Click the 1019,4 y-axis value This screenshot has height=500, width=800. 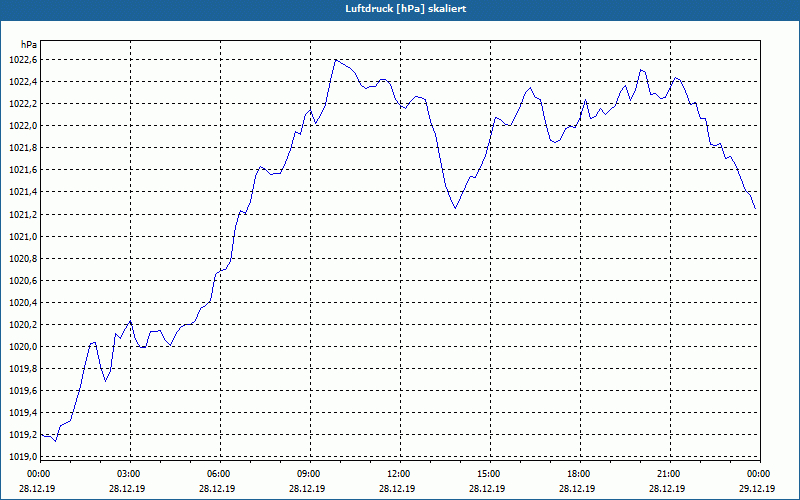pyautogui.click(x=22, y=413)
